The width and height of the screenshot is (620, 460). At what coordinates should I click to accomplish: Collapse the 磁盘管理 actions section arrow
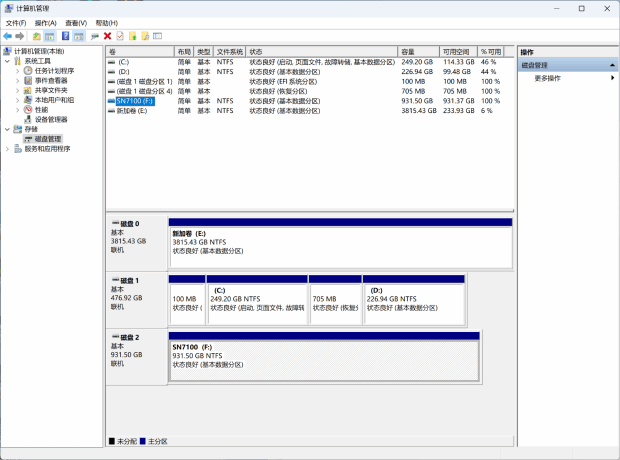pyautogui.click(x=612, y=65)
